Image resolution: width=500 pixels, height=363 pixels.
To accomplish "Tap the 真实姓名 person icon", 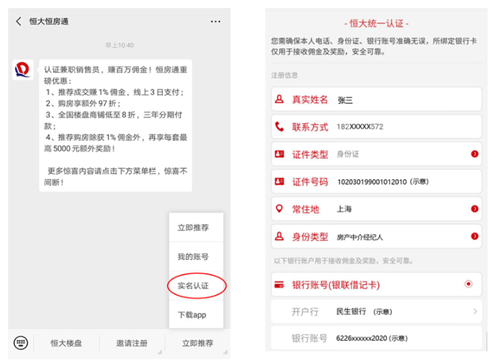I will (279, 99).
